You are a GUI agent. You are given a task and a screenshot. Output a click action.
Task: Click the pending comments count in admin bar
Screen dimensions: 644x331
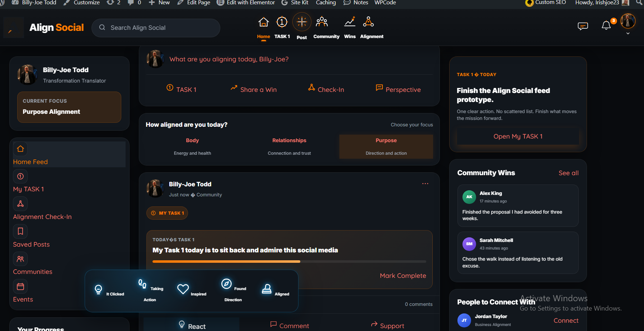(x=135, y=3)
